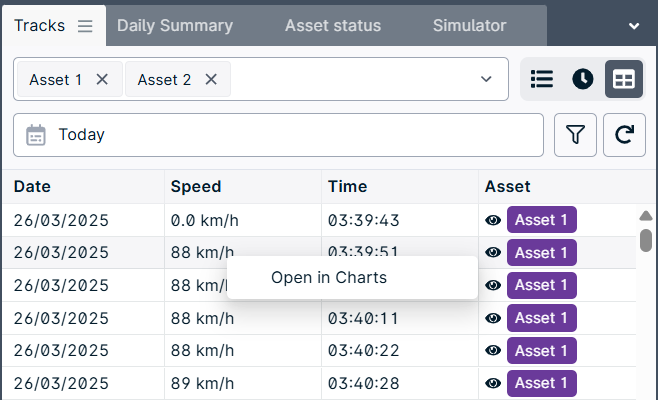Click the Asset 1 chip label

tap(55, 79)
